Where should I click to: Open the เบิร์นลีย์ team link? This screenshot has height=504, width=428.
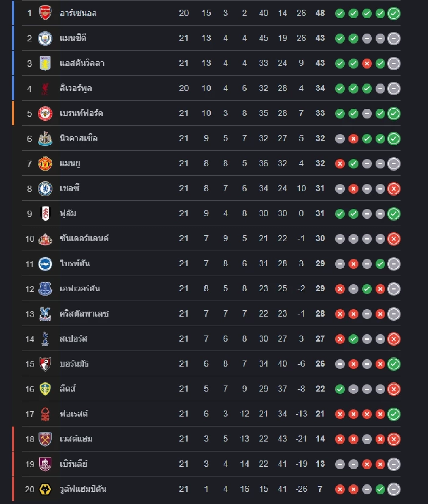point(73,464)
